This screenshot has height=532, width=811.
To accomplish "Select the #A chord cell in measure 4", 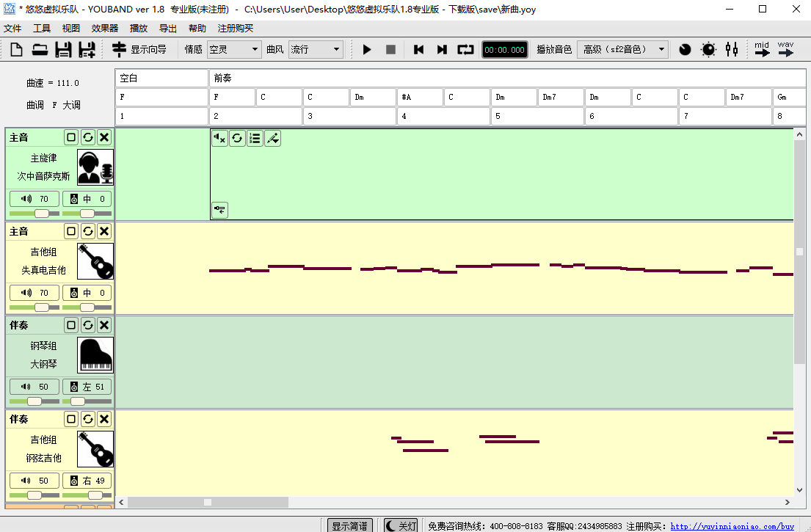I will (x=420, y=97).
